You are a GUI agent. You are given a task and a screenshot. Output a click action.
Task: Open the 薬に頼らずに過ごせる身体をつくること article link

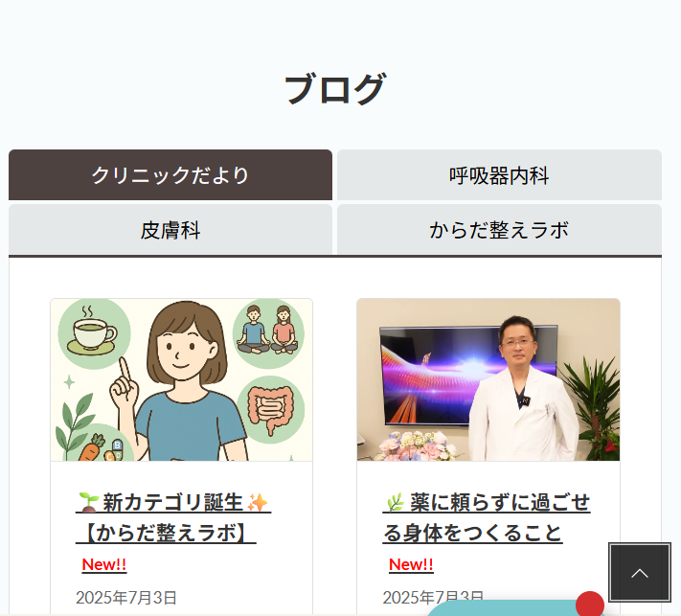[x=487, y=517]
